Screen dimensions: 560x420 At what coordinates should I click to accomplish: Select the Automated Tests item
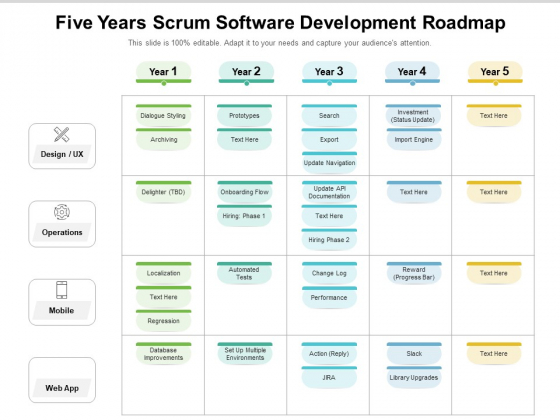244,273
